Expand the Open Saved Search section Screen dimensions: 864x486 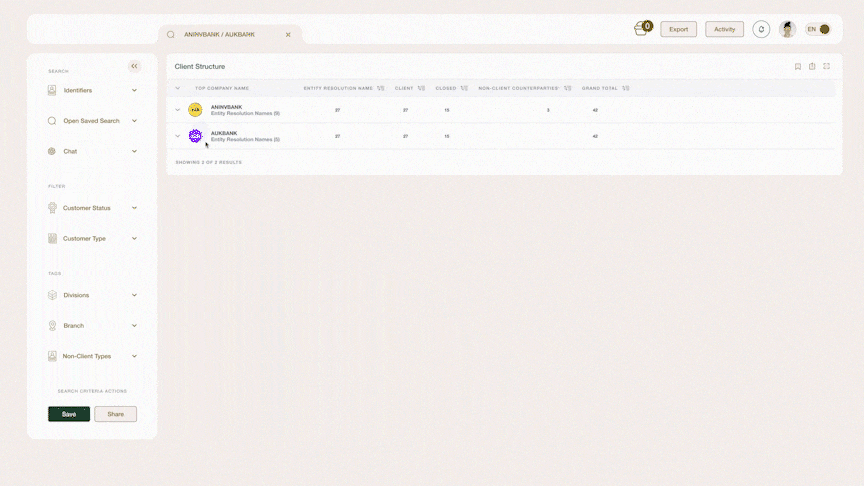[134, 121]
